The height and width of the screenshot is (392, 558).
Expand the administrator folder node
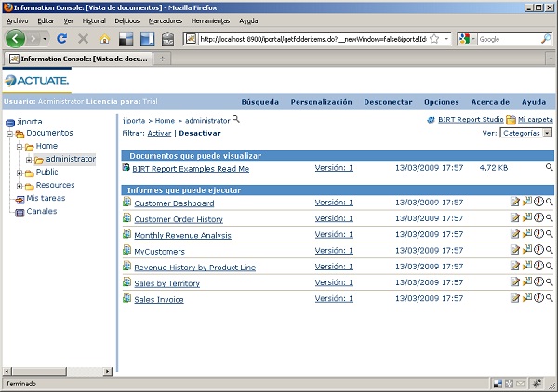[29, 160]
